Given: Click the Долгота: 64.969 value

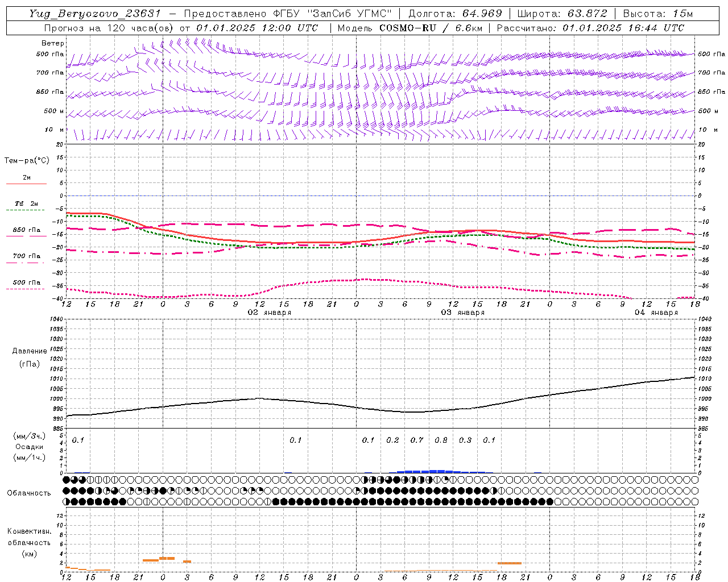Looking at the screenshot, I should pyautogui.click(x=455, y=14).
